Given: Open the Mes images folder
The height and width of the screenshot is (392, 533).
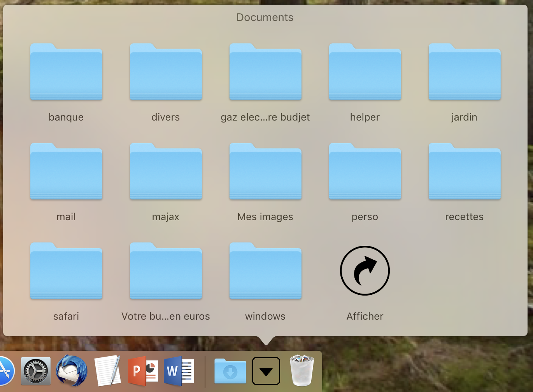Looking at the screenshot, I should [265, 172].
